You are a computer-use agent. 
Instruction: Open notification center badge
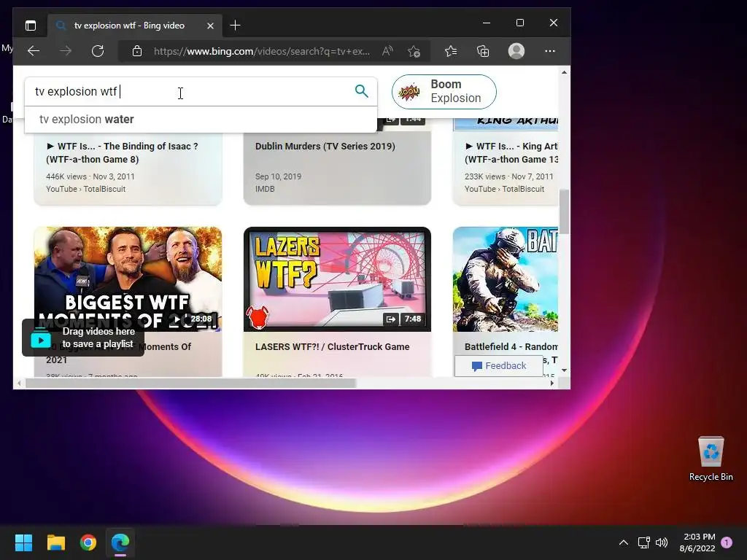pos(727,542)
